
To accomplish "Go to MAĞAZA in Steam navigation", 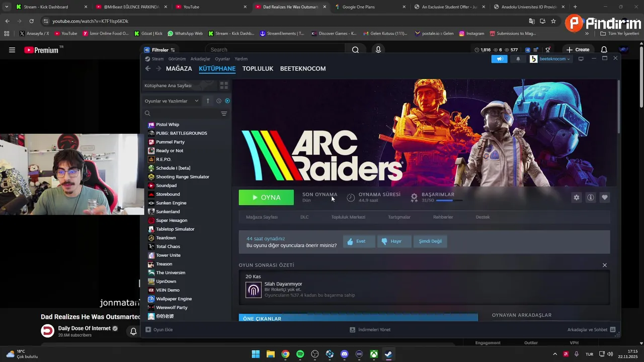I will [179, 68].
